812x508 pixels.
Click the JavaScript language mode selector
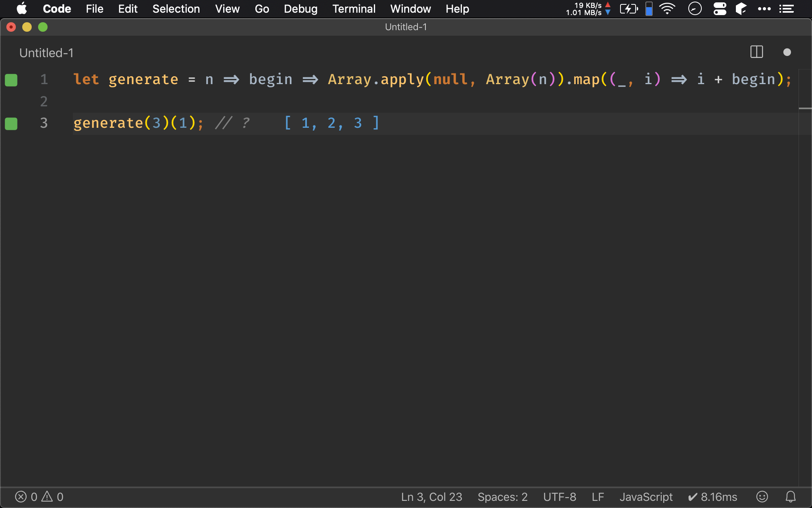pos(646,496)
